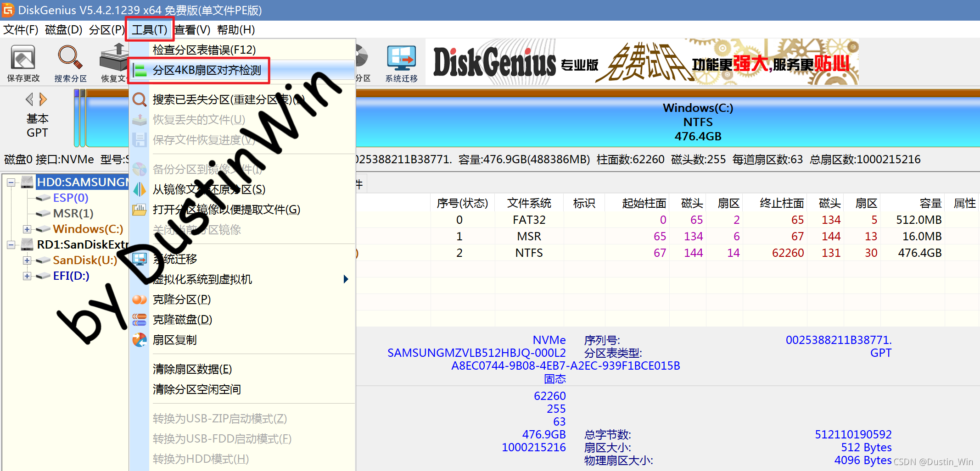The height and width of the screenshot is (471, 980).
Task: Expand the EFI(D:) tree node
Action: pos(27,276)
